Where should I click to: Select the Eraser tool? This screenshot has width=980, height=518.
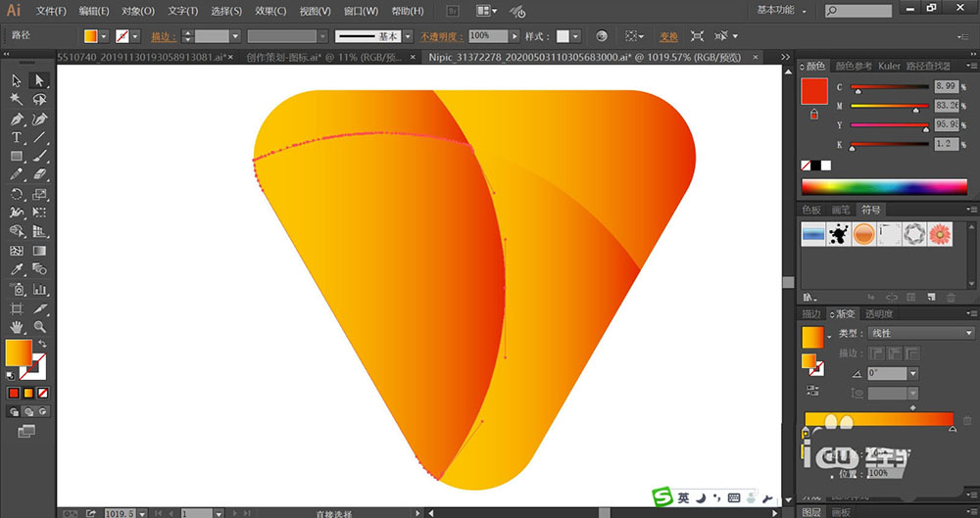pyautogui.click(x=39, y=175)
